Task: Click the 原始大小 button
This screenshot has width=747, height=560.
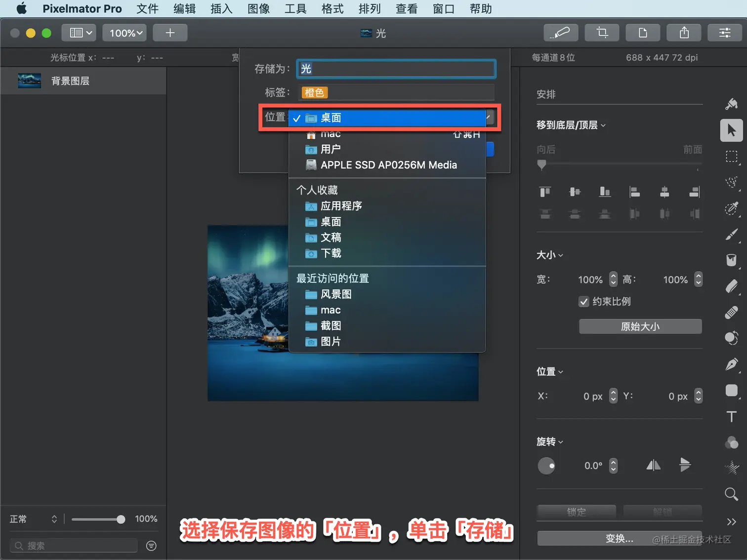Action: click(640, 326)
